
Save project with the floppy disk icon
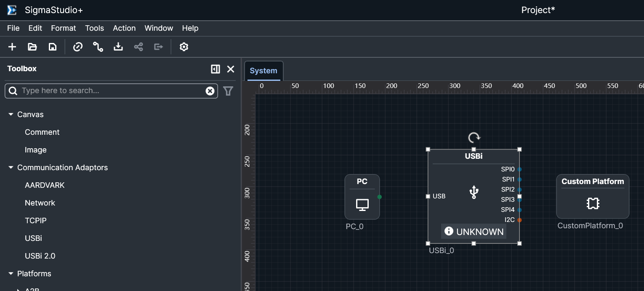pos(53,47)
